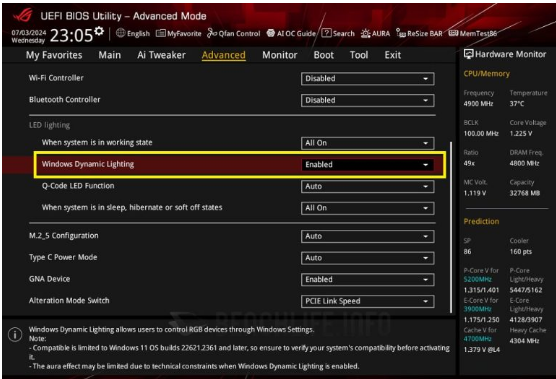Click the 4800 MHz DRAM frequency value
Screen dimensions: 556x379
click(x=524, y=163)
